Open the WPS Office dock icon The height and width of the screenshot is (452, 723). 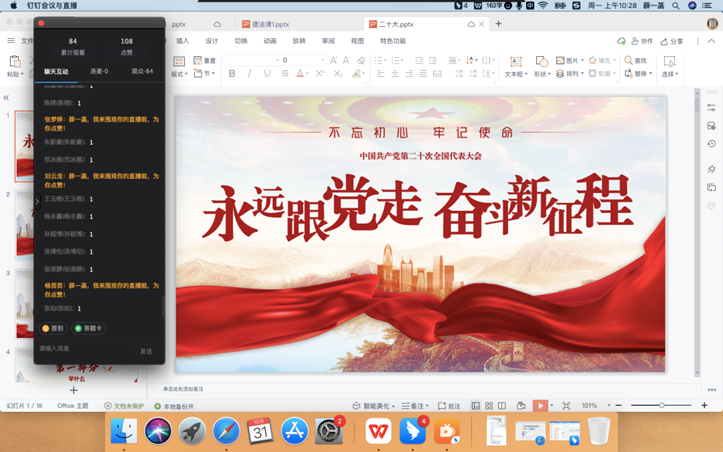(x=378, y=431)
